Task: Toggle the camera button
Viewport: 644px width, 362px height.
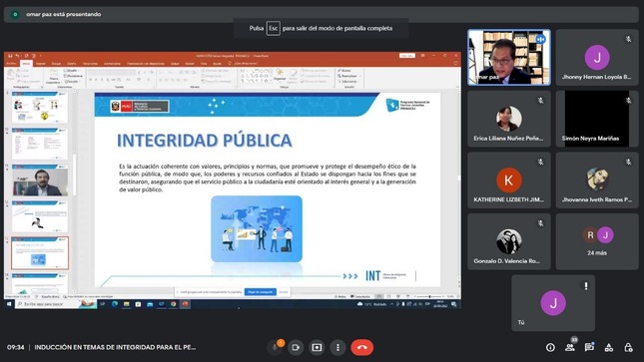Action: 296,347
